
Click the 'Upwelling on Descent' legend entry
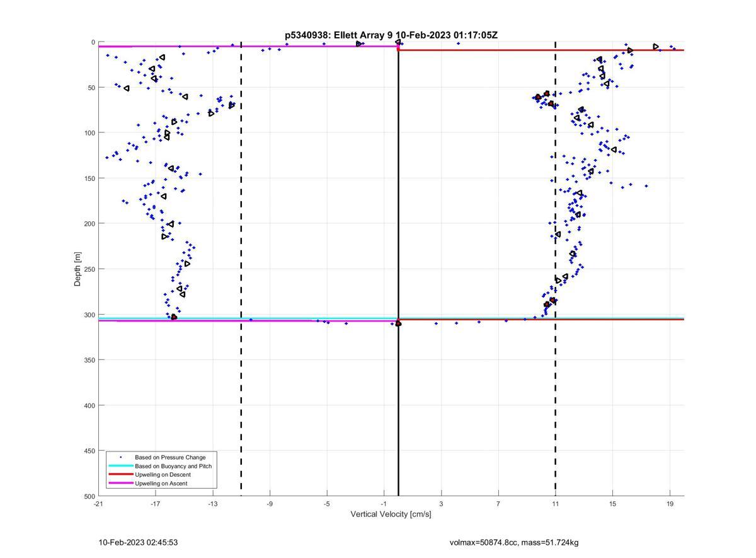point(163,475)
